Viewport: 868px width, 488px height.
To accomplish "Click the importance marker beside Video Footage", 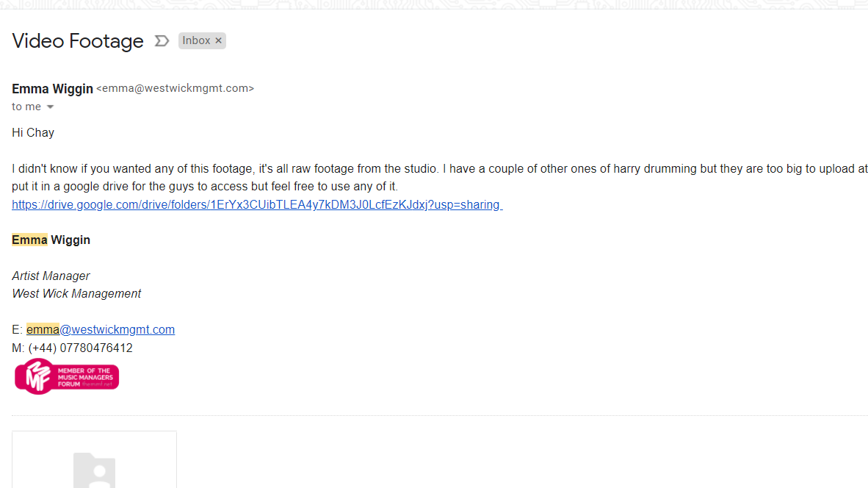I will click(162, 41).
